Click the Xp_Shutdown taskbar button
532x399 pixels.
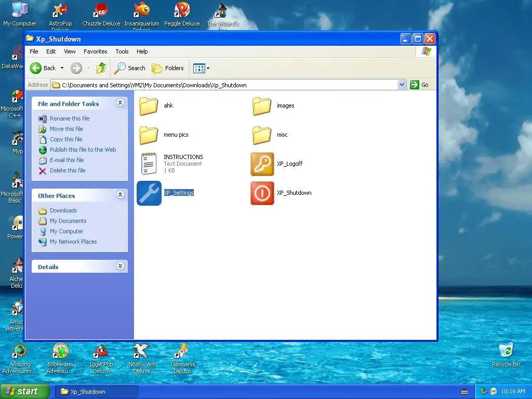[x=96, y=392]
